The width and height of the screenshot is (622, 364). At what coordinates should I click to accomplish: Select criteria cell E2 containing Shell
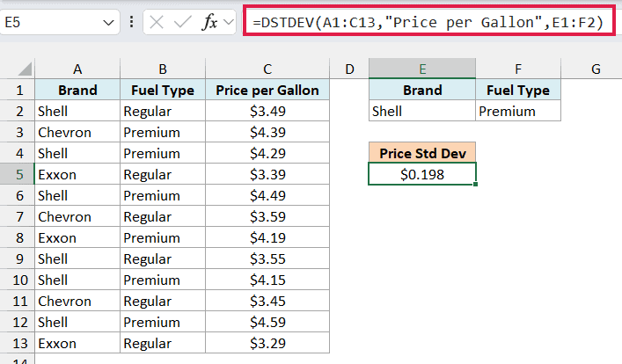pyautogui.click(x=422, y=111)
